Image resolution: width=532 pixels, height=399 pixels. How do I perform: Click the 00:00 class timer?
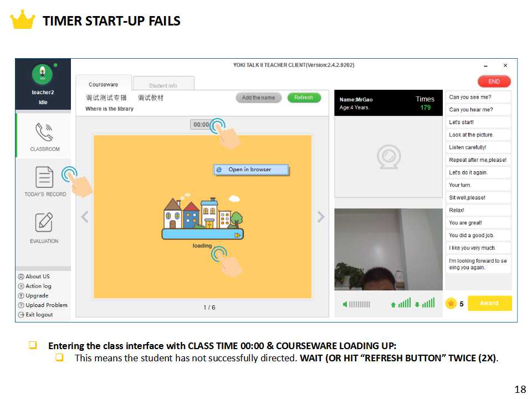point(201,125)
